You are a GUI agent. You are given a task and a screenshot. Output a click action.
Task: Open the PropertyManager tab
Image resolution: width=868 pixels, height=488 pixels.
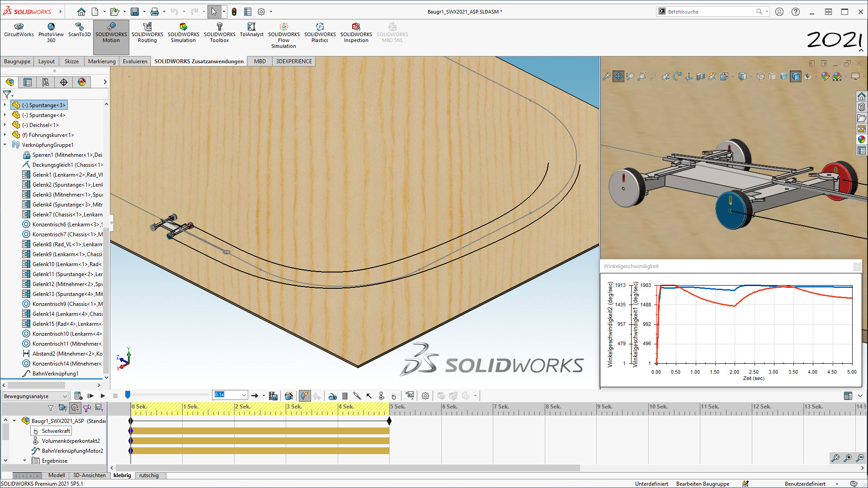[28, 82]
